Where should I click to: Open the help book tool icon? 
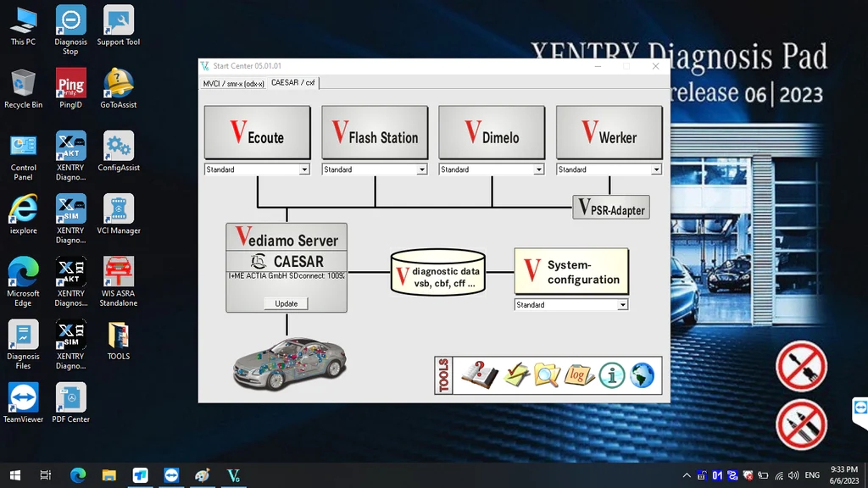click(480, 375)
